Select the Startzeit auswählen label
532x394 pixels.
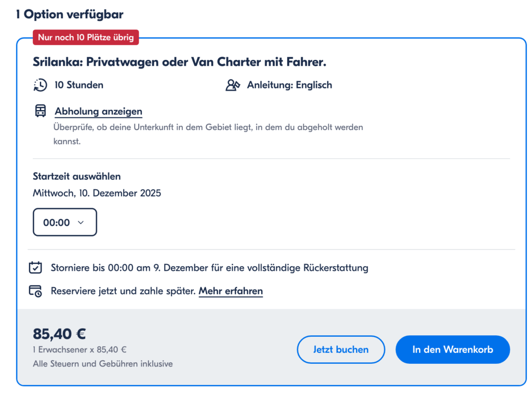[x=76, y=176]
